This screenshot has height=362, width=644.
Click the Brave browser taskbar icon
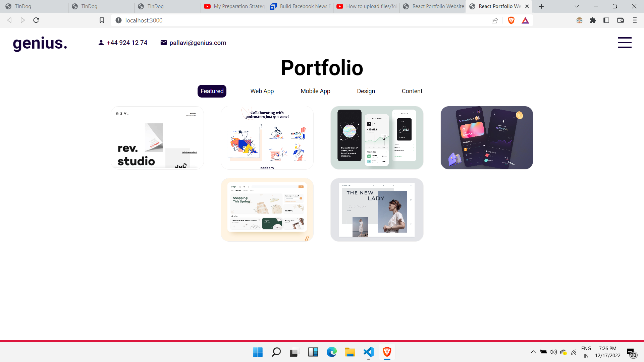(387, 352)
